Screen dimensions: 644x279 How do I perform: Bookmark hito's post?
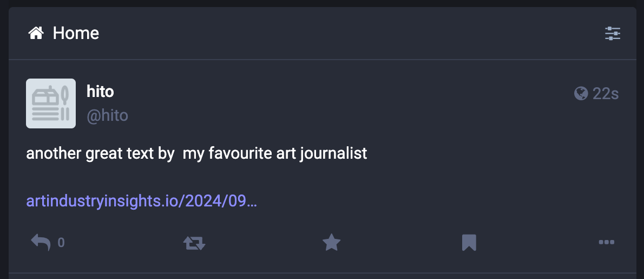(469, 243)
